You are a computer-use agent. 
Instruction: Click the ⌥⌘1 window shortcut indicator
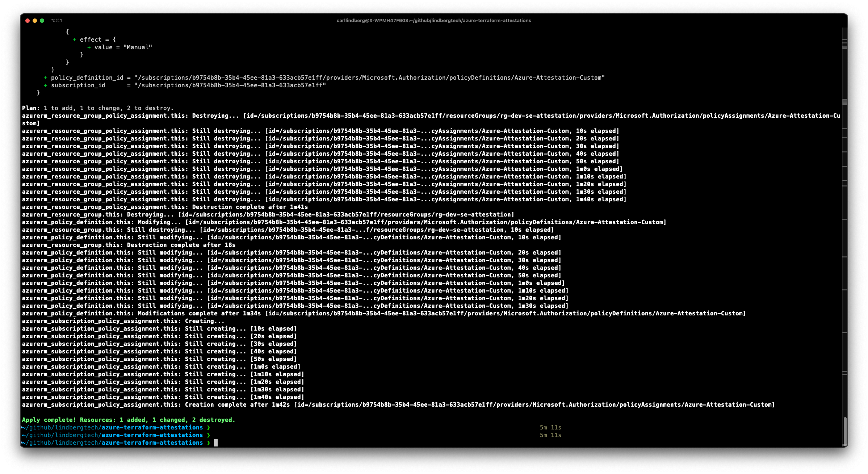coord(56,21)
